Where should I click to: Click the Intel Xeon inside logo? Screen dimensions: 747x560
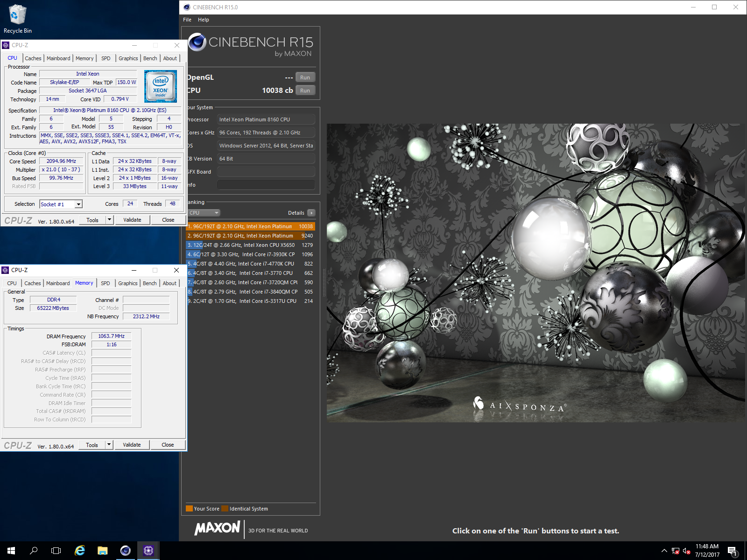tap(161, 86)
